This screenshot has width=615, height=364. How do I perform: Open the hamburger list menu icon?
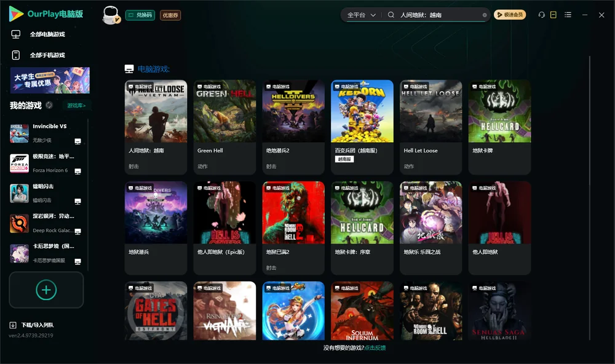coord(568,15)
